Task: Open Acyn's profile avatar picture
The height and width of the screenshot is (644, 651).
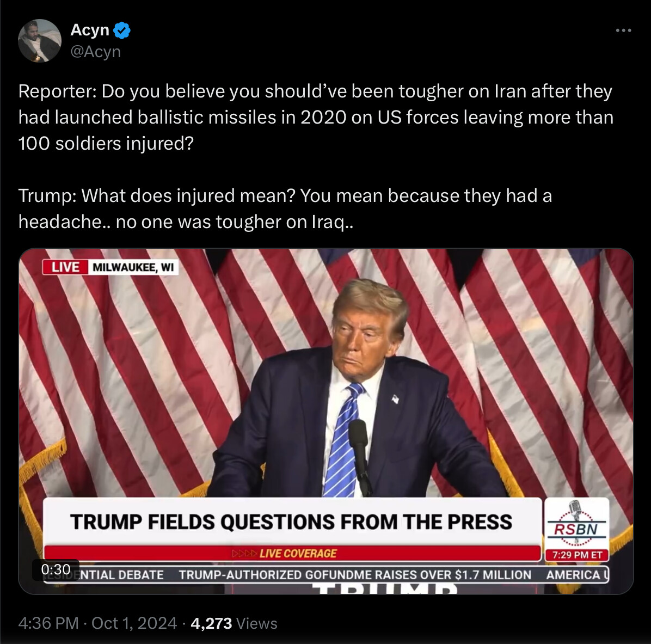Action: [x=39, y=41]
